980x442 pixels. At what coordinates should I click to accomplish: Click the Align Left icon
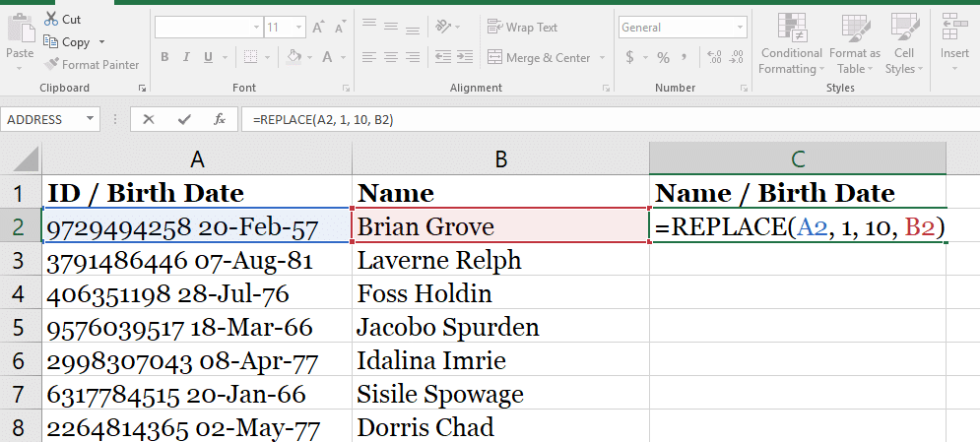tap(369, 57)
